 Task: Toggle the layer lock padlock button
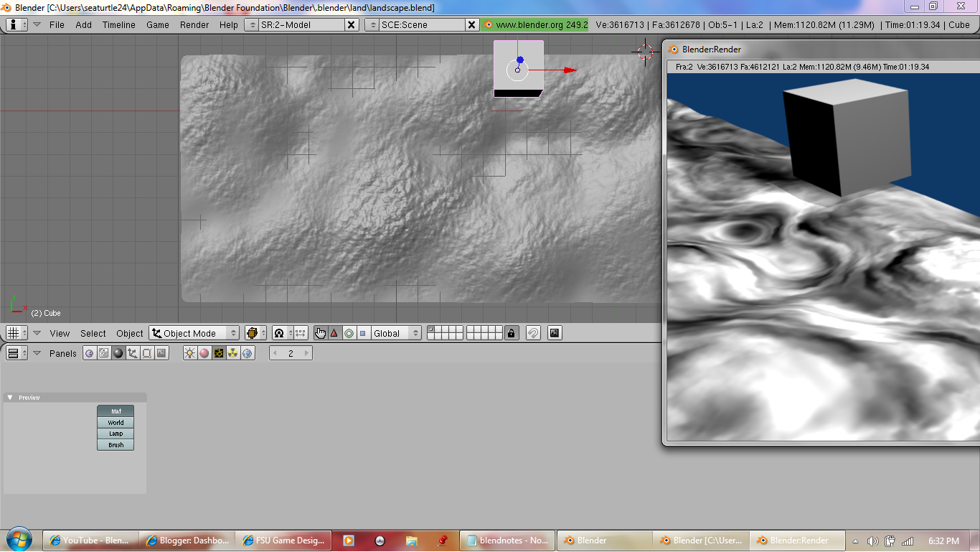511,333
